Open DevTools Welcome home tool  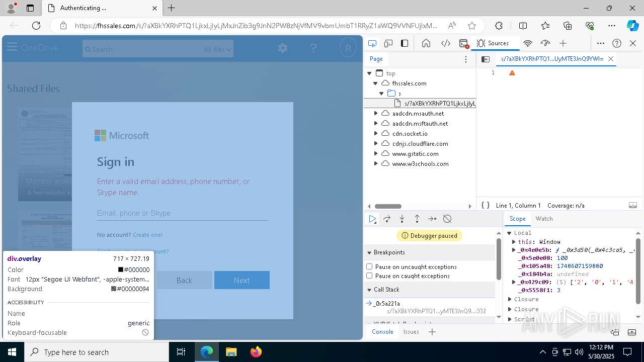426,43
